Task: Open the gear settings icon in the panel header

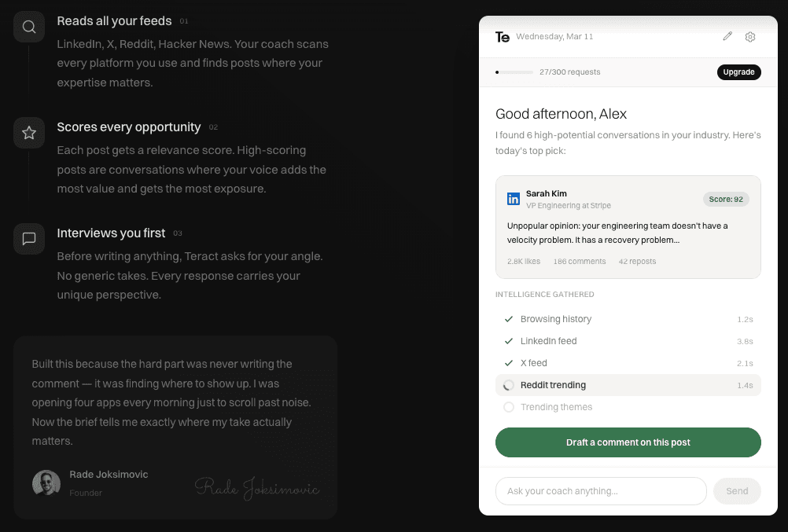Action: tap(749, 37)
